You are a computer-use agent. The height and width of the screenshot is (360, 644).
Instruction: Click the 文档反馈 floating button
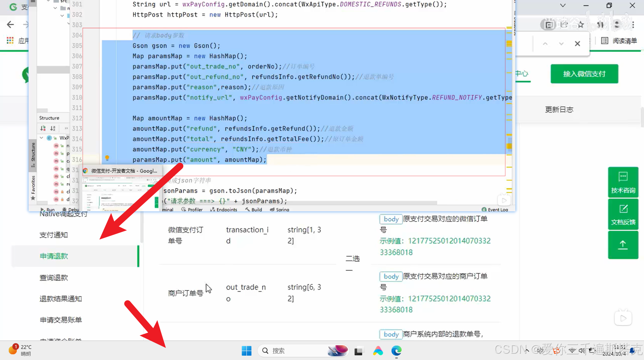[623, 214]
